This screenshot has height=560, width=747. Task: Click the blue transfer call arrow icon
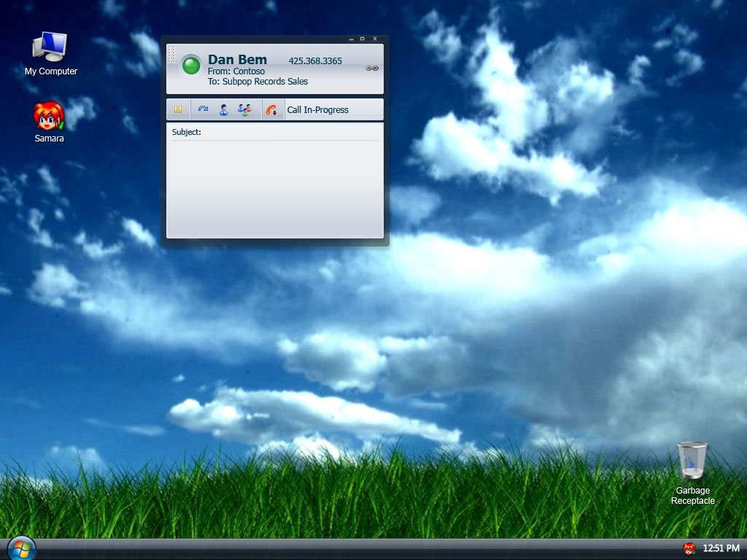pyautogui.click(x=203, y=109)
